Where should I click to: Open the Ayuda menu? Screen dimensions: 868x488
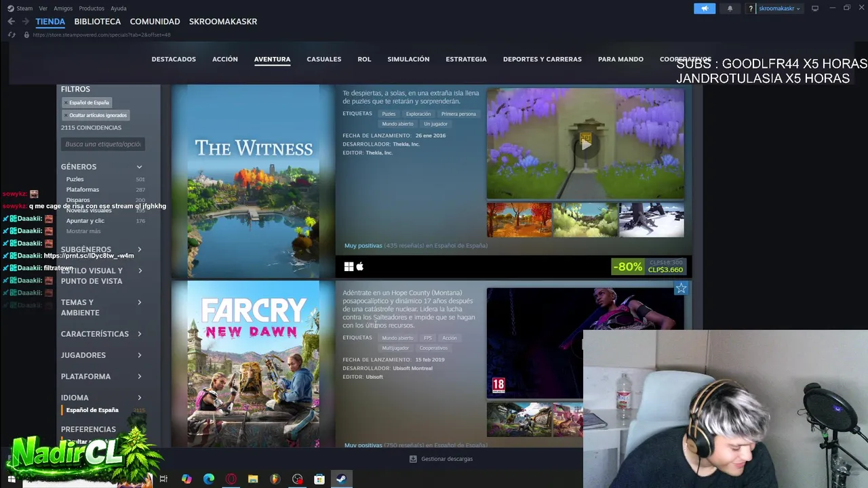tap(119, 8)
